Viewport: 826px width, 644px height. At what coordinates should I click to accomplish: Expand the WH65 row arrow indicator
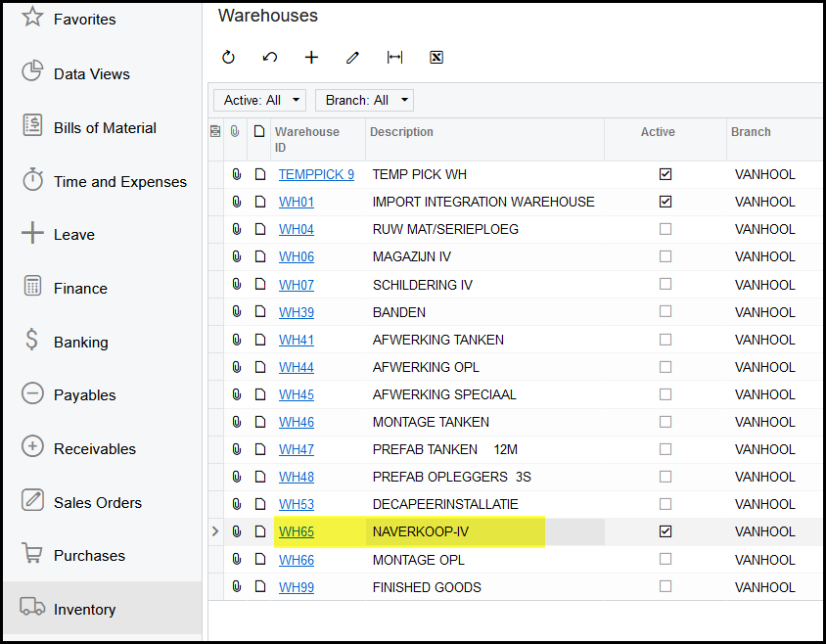[x=215, y=531]
